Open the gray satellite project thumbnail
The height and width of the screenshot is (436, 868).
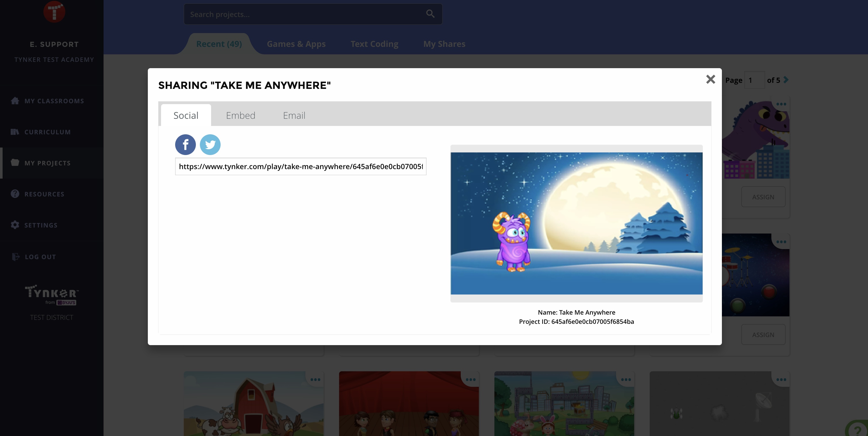[719, 404]
